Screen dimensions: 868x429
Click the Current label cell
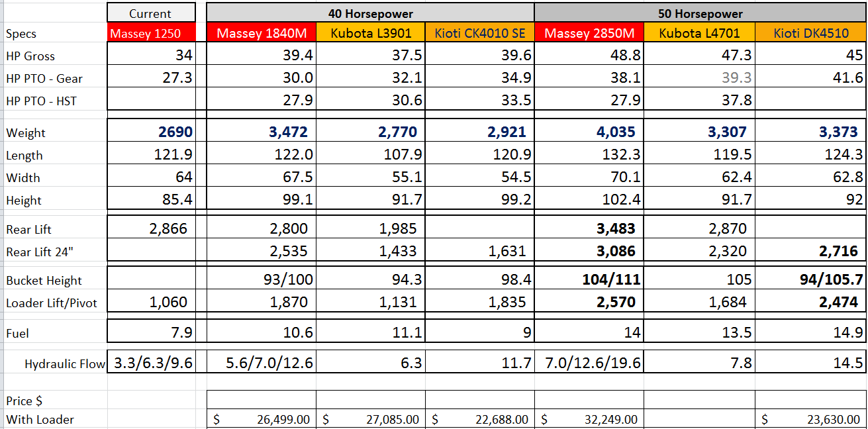[x=151, y=13]
